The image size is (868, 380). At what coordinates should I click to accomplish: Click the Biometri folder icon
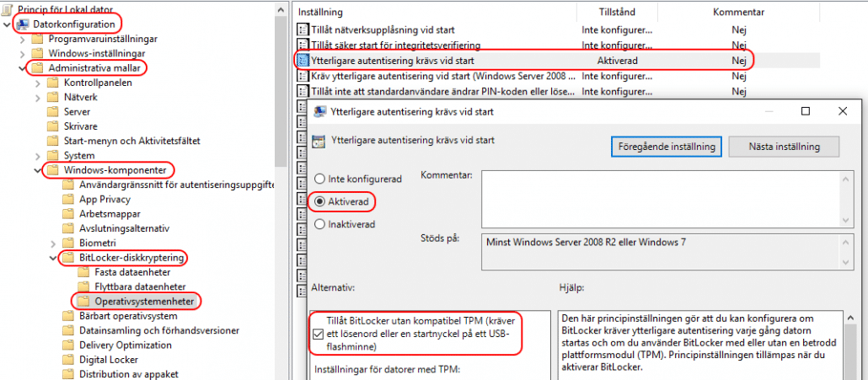(69, 243)
